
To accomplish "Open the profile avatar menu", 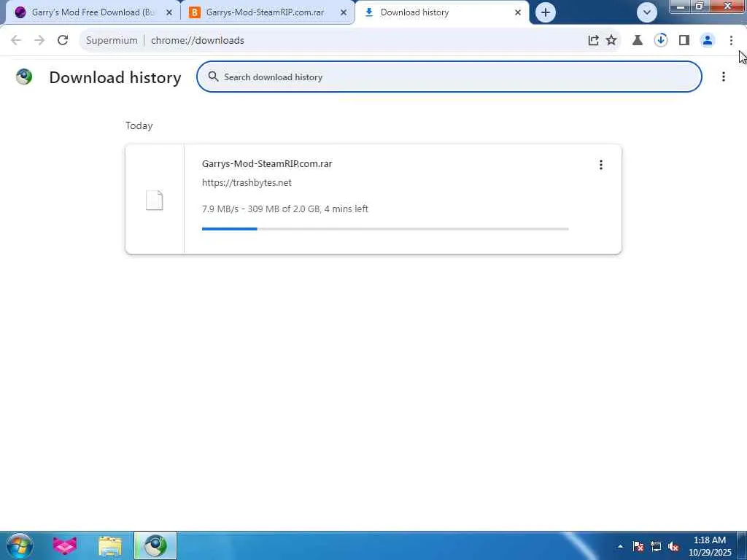I will pyautogui.click(x=708, y=41).
